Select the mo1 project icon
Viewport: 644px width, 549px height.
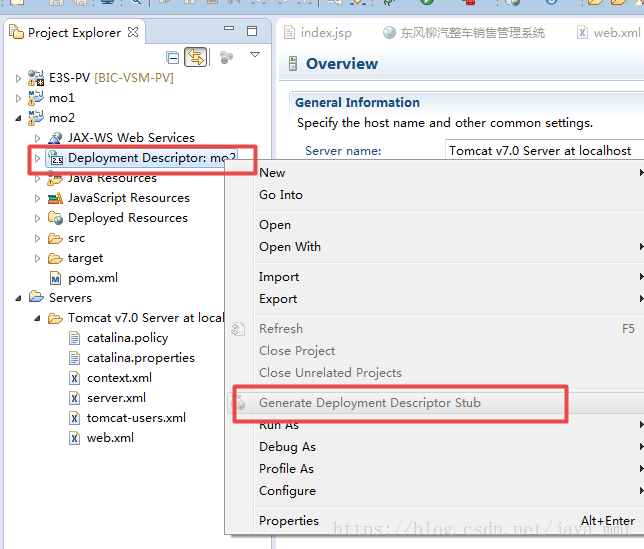pyautogui.click(x=36, y=98)
